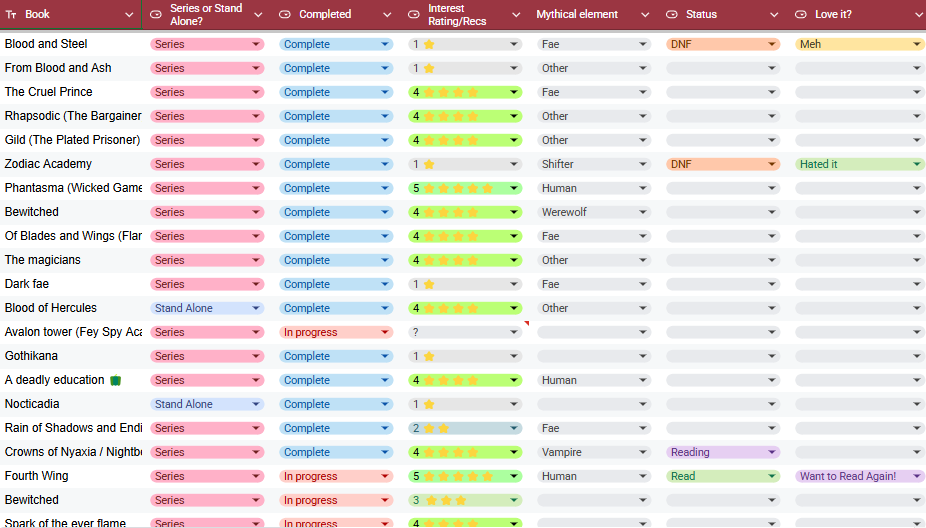Select the Gothikana book title cell
The height and width of the screenshot is (528, 926).
pyautogui.click(x=70, y=356)
